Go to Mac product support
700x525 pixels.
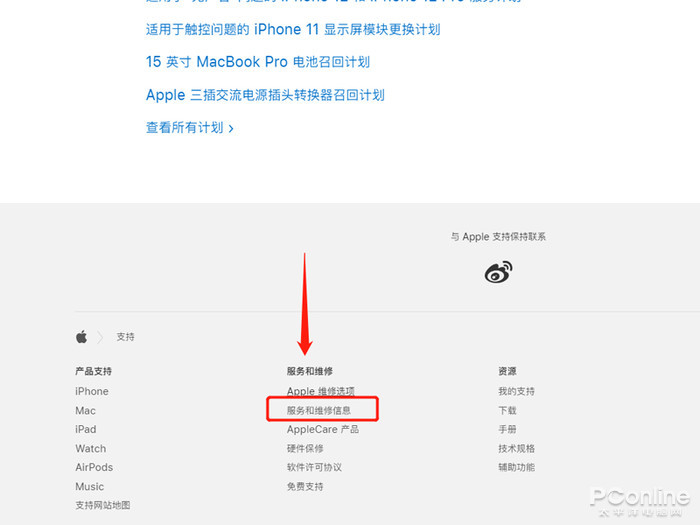(x=85, y=410)
